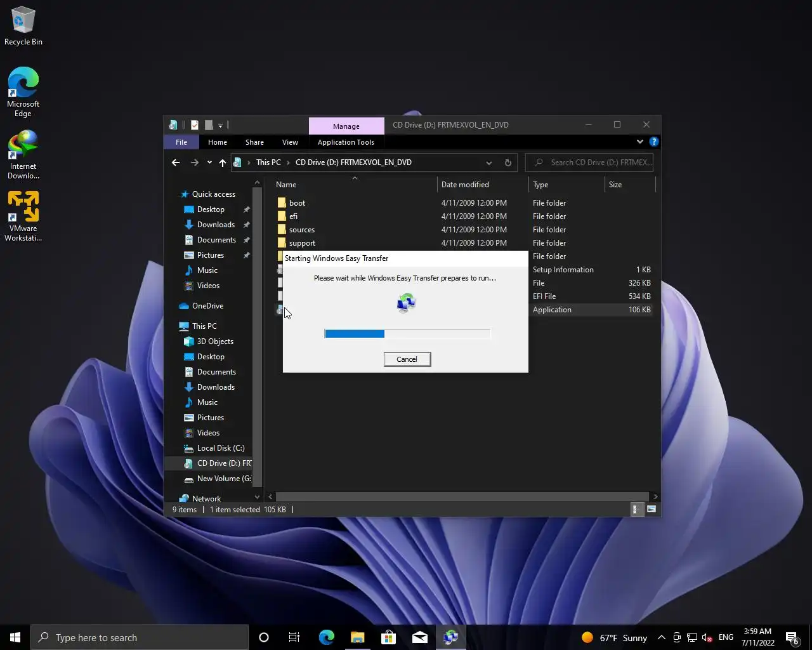Open pinned Documents under Quick access
Screen dimensions: 812x650
pos(216,240)
